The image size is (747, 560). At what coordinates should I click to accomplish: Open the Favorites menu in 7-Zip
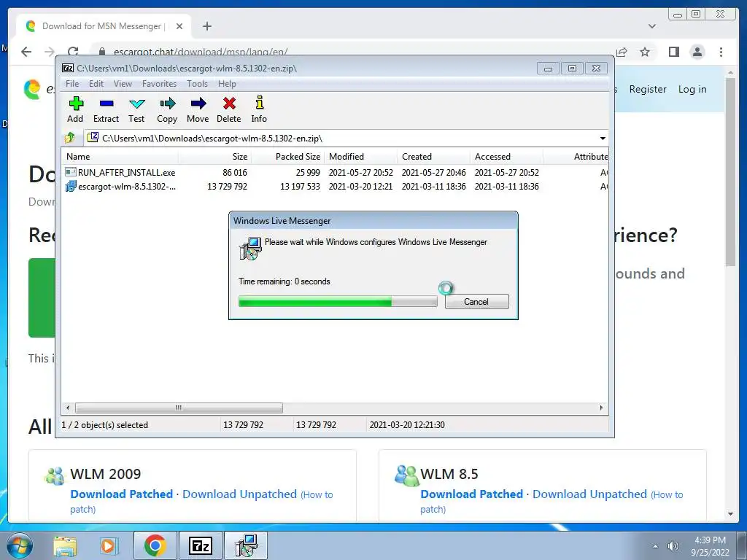pos(159,84)
